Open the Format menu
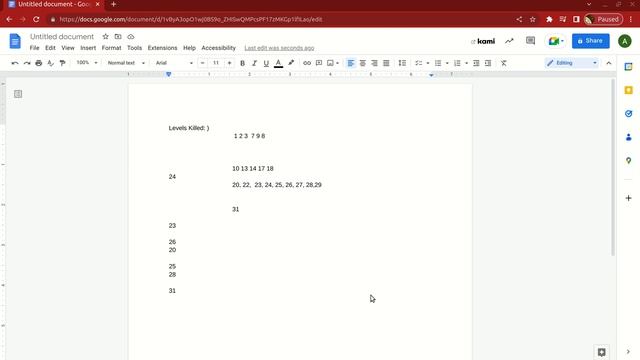 click(x=111, y=48)
